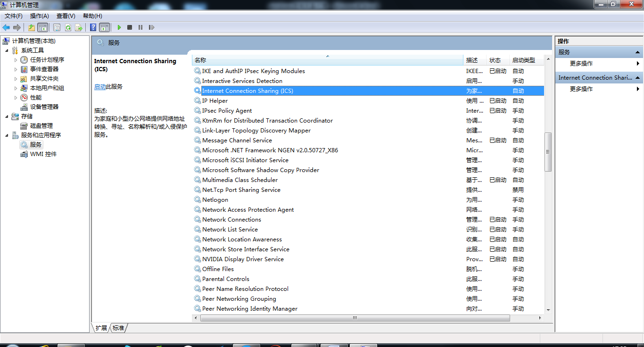Expand the 任务计划程序 tree node
Image resolution: width=644 pixels, height=347 pixels.
click(16, 60)
